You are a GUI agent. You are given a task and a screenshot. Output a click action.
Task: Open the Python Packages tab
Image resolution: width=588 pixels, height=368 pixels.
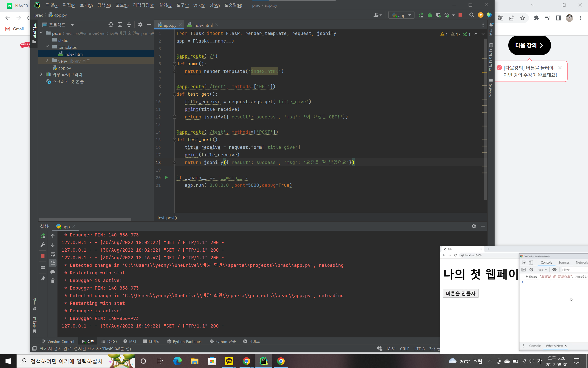click(184, 341)
